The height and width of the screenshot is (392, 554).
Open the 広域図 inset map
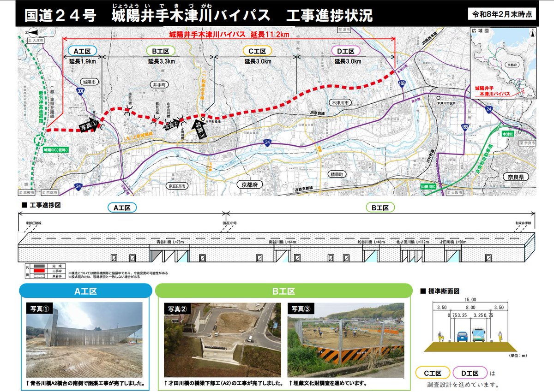pos(503,62)
